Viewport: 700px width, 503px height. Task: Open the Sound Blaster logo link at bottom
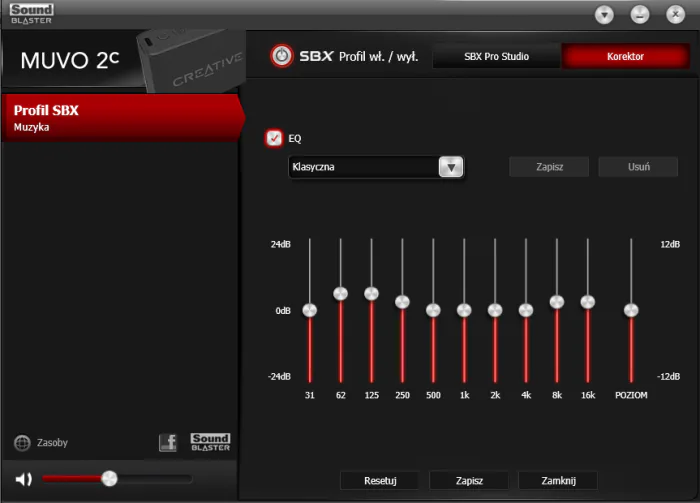pos(210,442)
